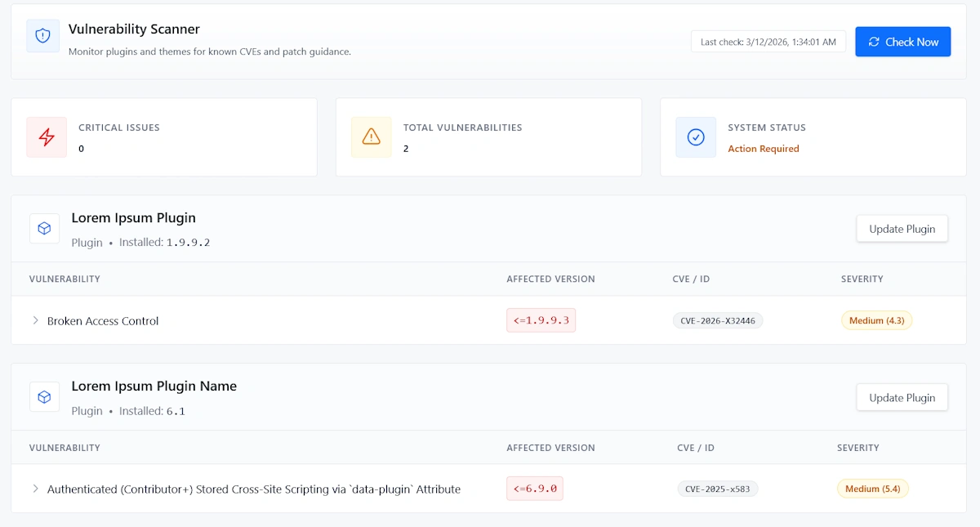The height and width of the screenshot is (527, 980).
Task: Click the System Status label
Action: 767,127
